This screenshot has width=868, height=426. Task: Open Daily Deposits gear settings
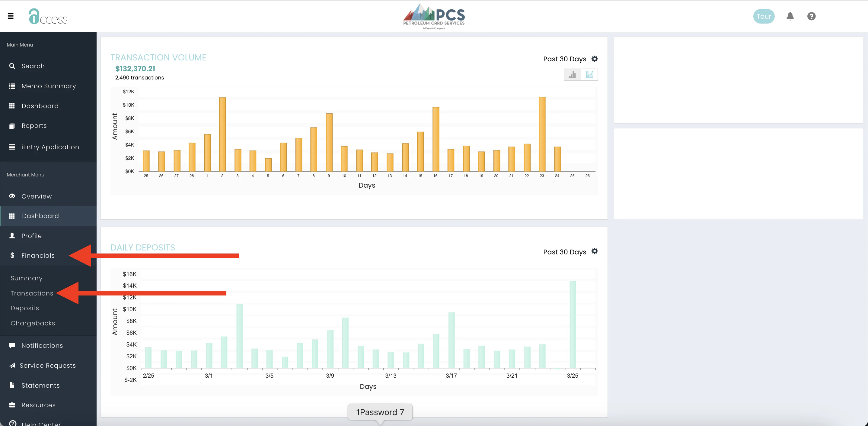[x=595, y=251]
